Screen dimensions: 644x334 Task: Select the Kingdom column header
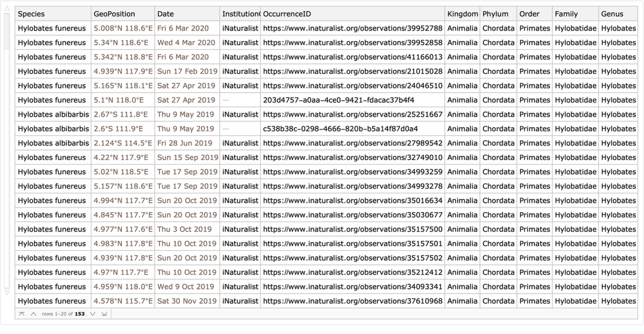tap(462, 14)
